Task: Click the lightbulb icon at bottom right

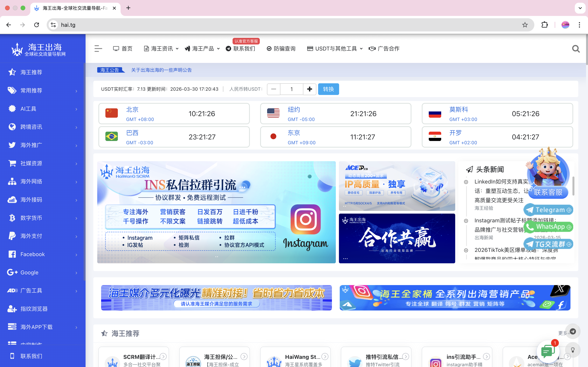Action: (573, 350)
